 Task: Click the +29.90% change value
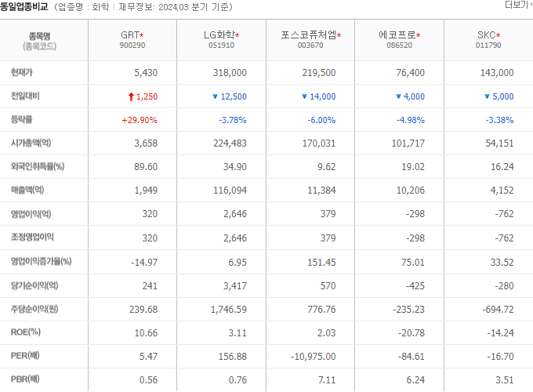click(140, 120)
